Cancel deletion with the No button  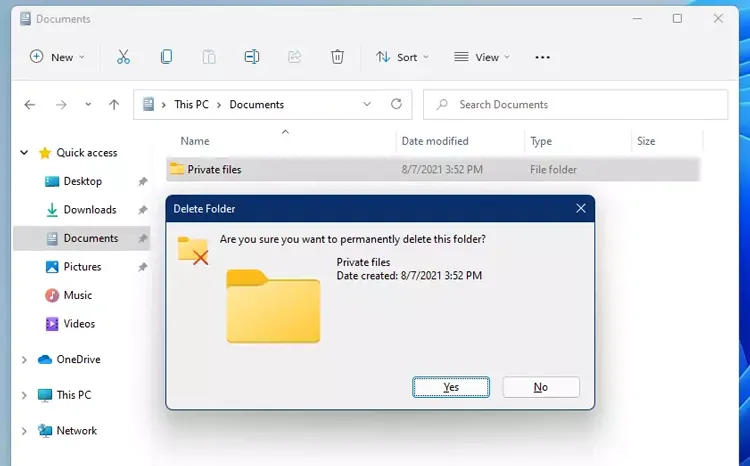(x=541, y=387)
